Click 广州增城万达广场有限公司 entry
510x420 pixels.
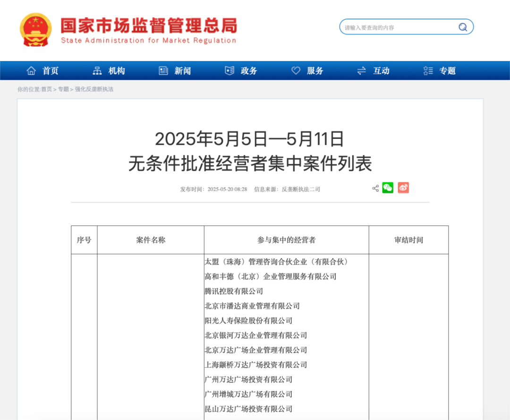(248, 394)
